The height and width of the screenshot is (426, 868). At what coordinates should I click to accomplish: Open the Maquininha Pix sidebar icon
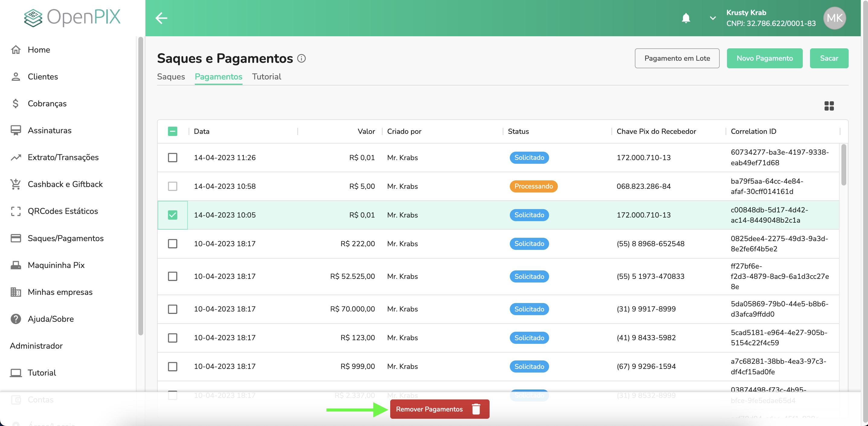[16, 265]
